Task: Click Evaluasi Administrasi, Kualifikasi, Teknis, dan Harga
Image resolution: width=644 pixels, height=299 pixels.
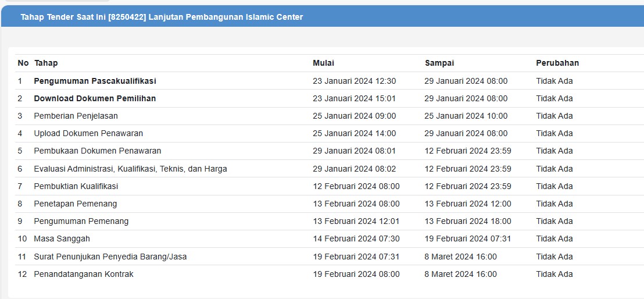Action: [130, 169]
